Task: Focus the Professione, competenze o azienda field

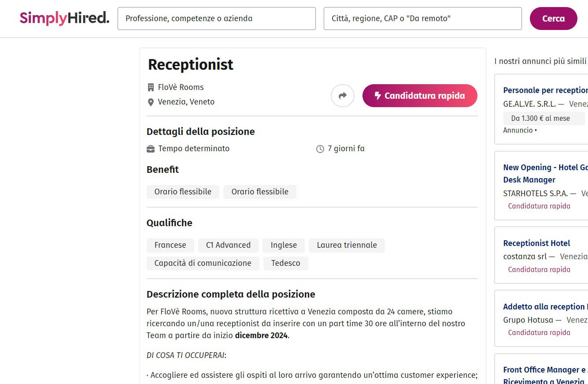Action: pos(216,19)
